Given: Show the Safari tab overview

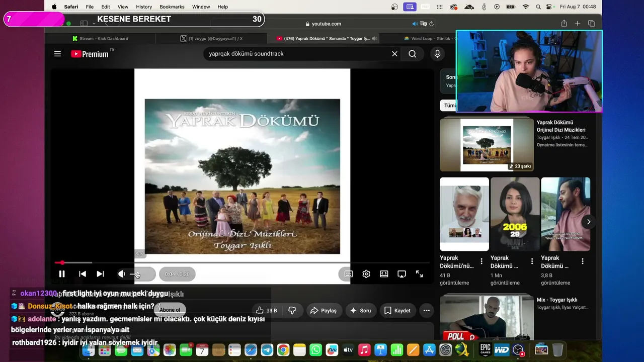Looking at the screenshot, I should (592, 24).
